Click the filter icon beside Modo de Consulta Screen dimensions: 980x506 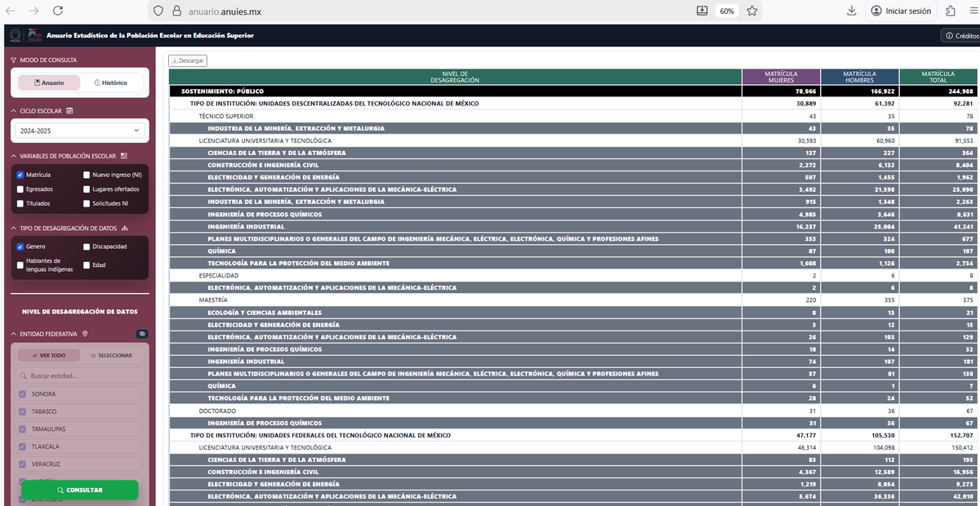tap(13, 60)
